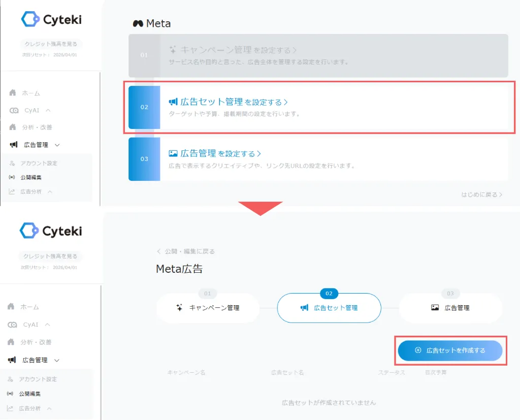Click the はじめに戻る link
520x420 pixels.
[481, 195]
